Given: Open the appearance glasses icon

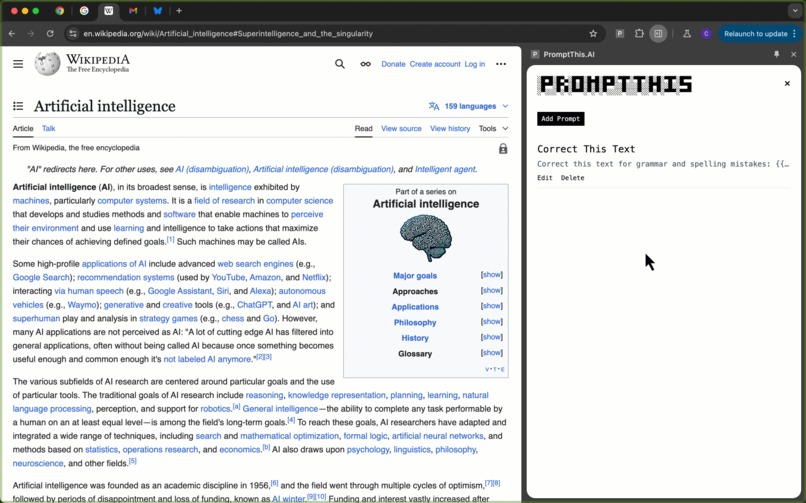Looking at the screenshot, I should pyautogui.click(x=365, y=64).
